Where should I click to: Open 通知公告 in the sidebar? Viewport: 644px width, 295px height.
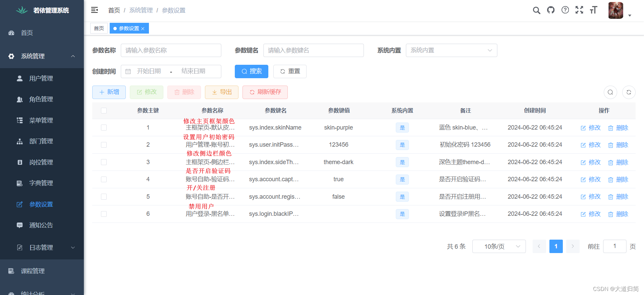pos(42,225)
